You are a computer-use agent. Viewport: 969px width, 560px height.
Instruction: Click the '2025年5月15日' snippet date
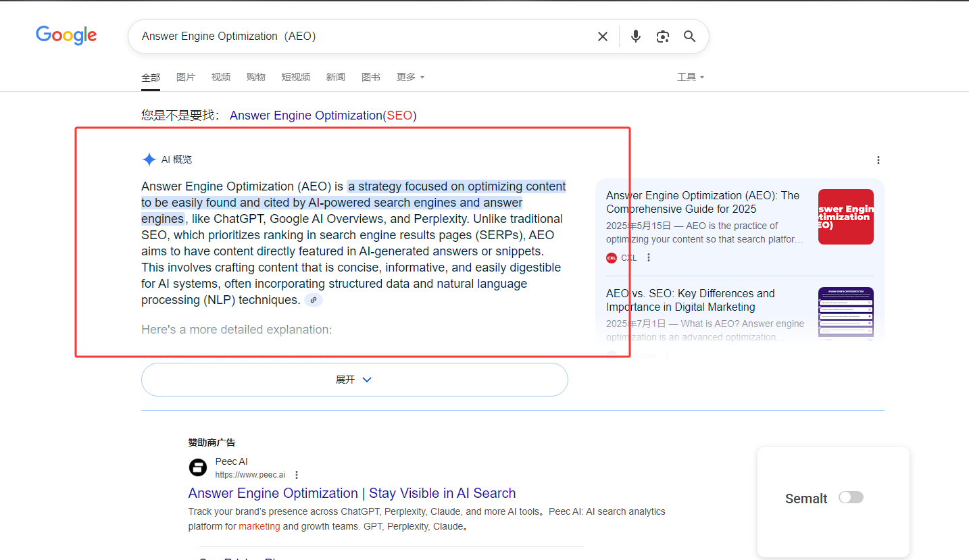[639, 226]
